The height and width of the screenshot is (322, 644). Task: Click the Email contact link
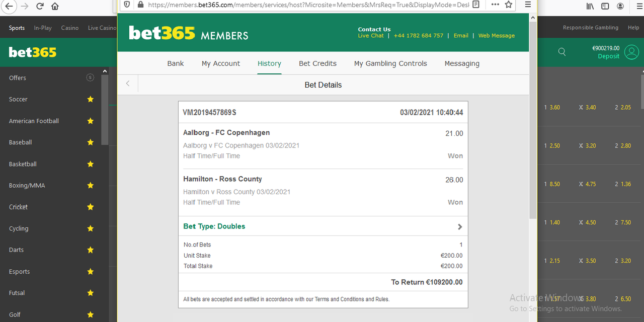461,36
